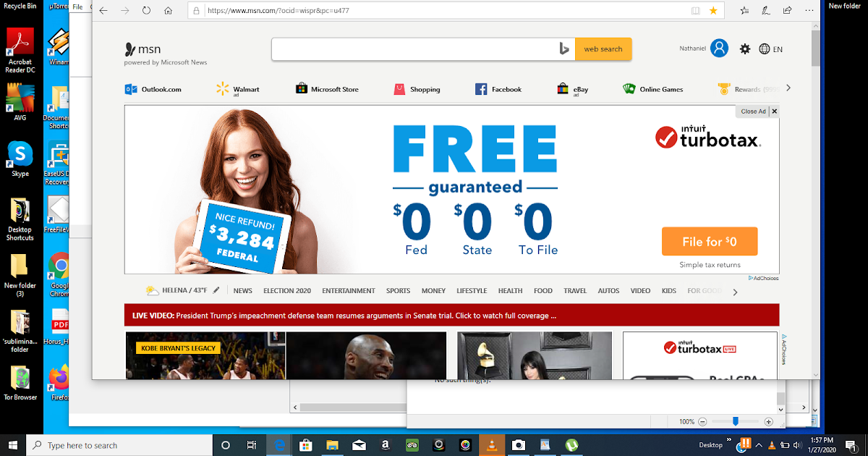Click the AdChoices label below the banner
Viewport: 868px width, 456px height.
764,278
